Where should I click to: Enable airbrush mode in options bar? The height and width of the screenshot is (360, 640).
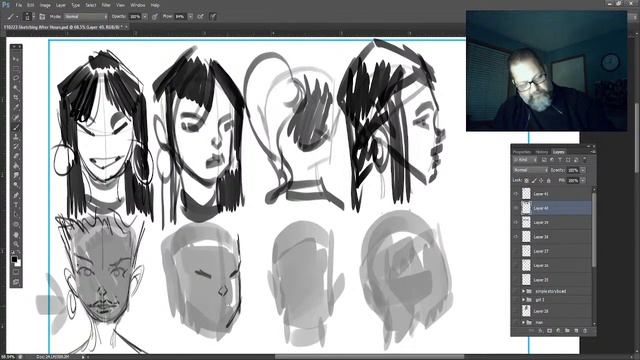click(200, 17)
